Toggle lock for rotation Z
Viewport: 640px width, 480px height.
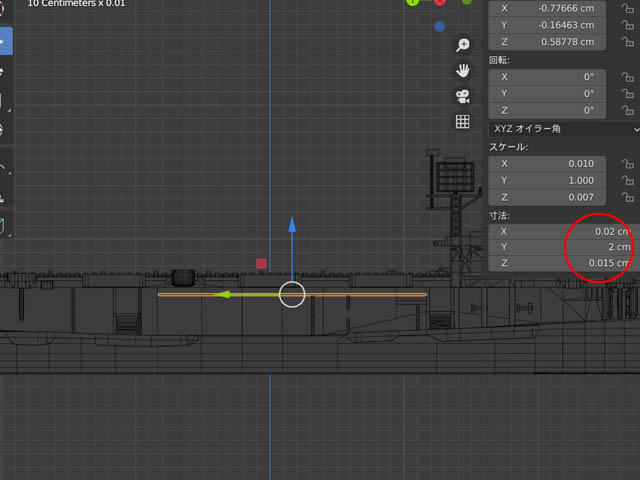tap(627, 110)
